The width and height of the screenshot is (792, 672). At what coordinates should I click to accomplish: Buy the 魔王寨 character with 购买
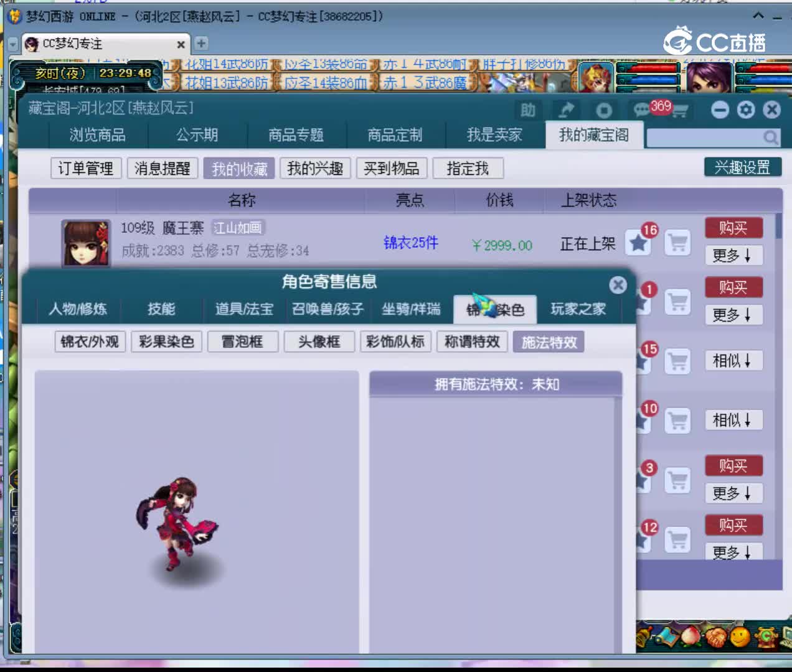733,228
